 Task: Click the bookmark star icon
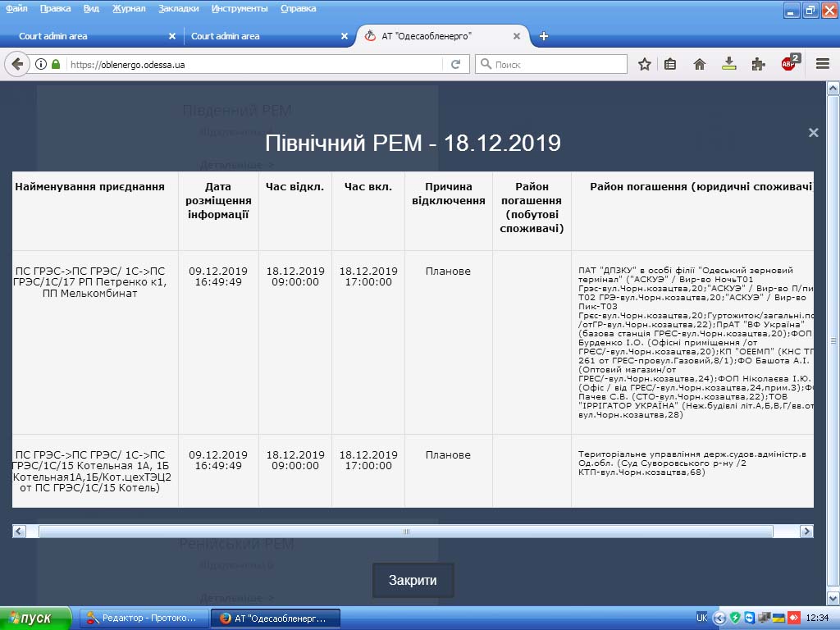(x=645, y=64)
